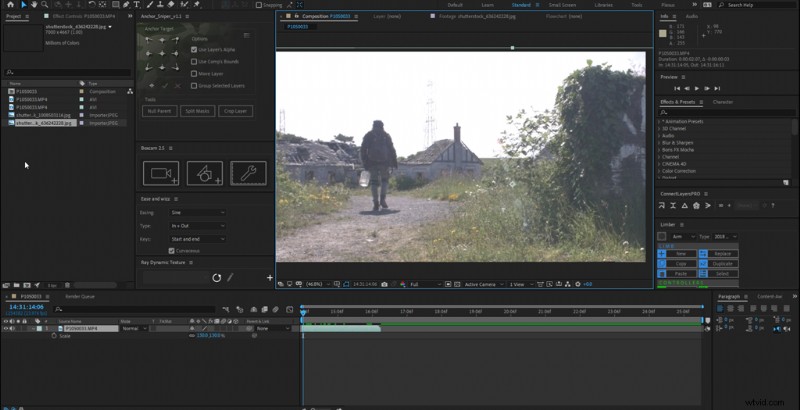Image resolution: width=800 pixels, height=410 pixels.
Task: Select Libraries workspace
Action: point(604,5)
